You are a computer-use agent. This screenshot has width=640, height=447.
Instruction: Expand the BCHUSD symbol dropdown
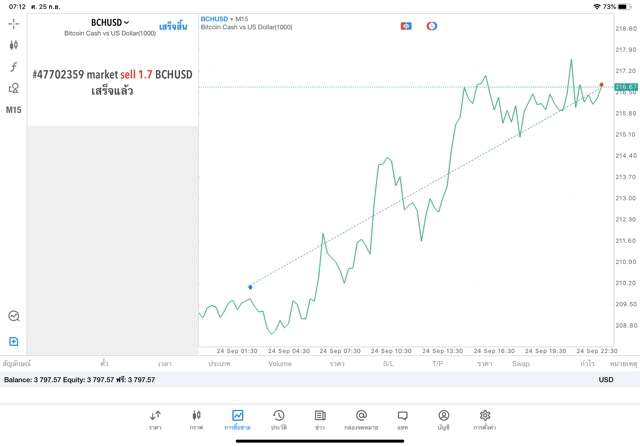[110, 23]
